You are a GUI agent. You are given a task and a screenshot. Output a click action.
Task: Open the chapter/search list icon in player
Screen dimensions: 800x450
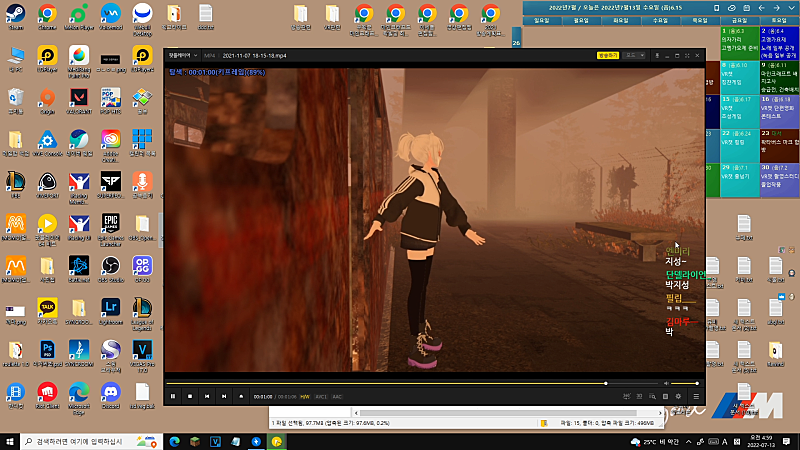tap(652, 396)
